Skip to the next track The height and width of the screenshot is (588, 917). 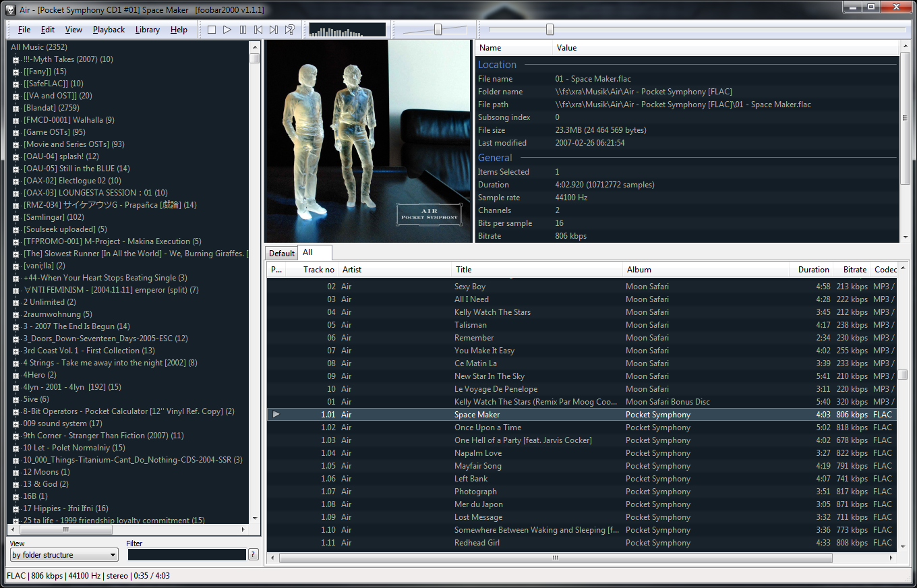(x=274, y=30)
